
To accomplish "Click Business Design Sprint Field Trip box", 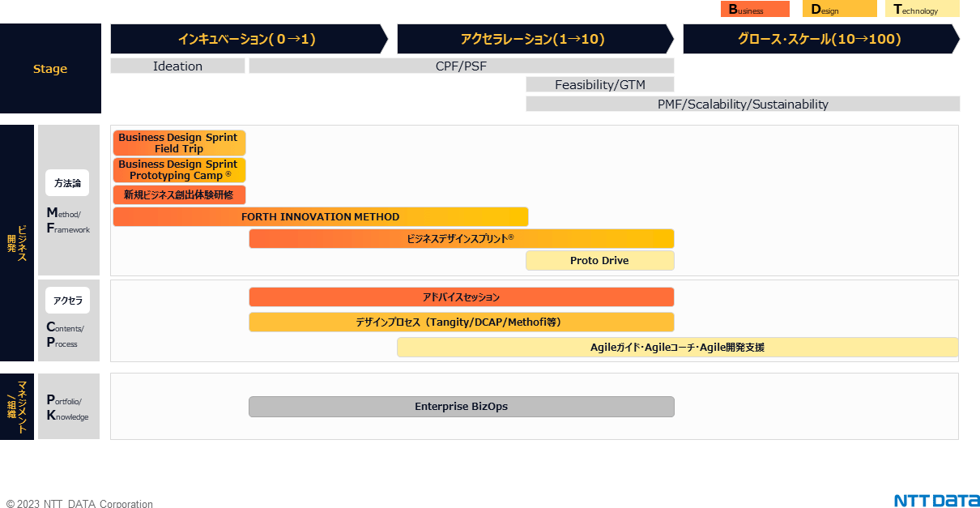I will tap(179, 143).
